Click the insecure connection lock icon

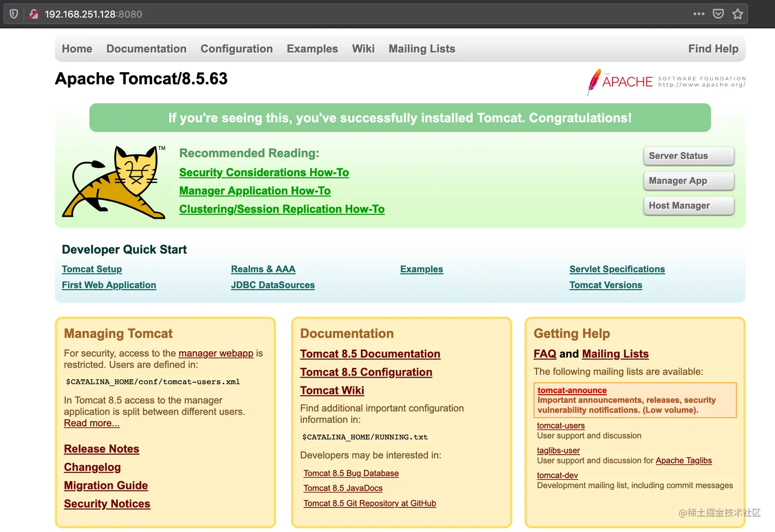click(34, 14)
